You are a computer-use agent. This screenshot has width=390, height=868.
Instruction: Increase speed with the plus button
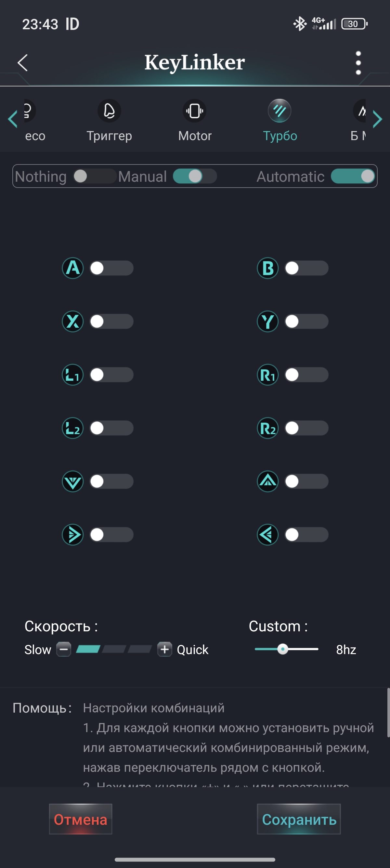coord(165,649)
